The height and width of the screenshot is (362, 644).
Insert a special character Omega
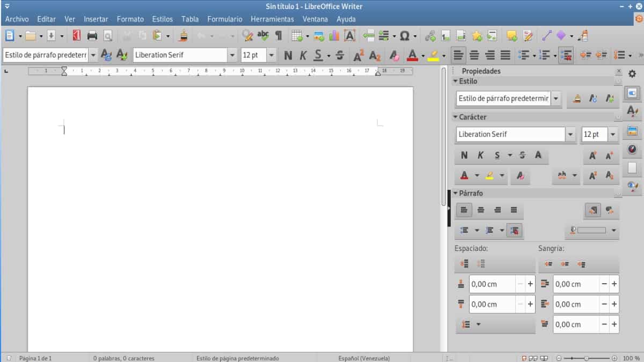point(404,35)
